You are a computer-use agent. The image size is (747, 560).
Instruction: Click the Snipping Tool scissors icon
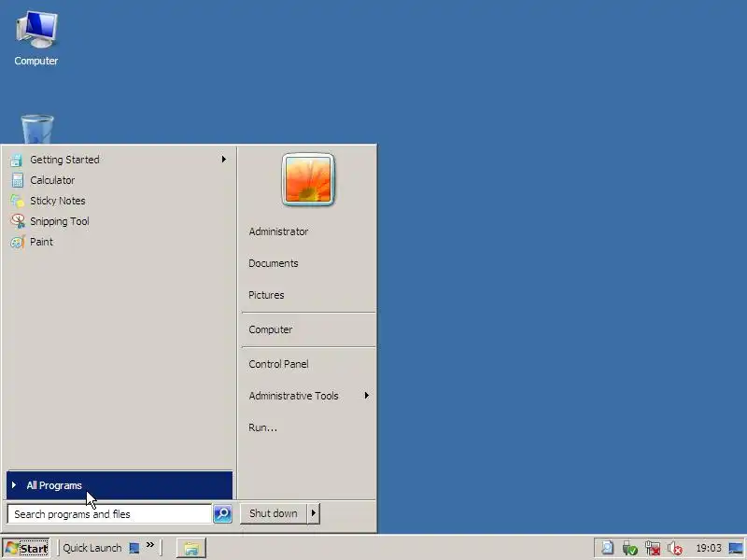18,221
